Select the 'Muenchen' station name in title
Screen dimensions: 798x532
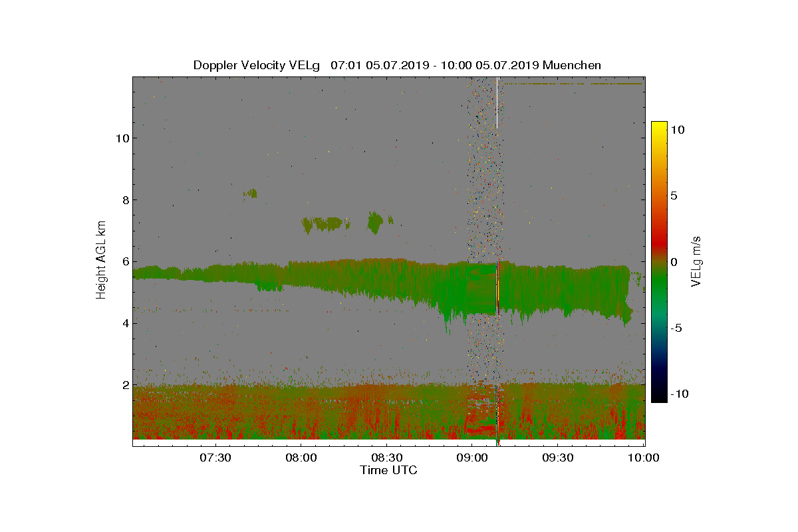coord(572,65)
